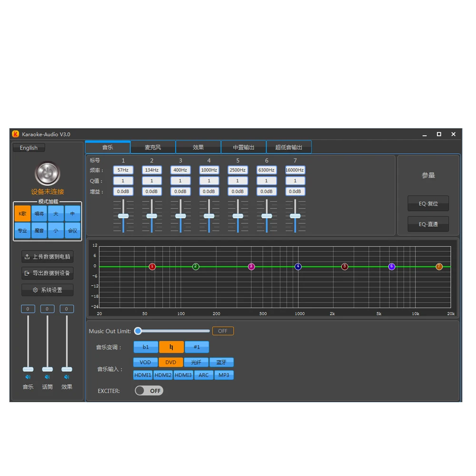
Task: Select the DVD music input
Action: (170, 362)
